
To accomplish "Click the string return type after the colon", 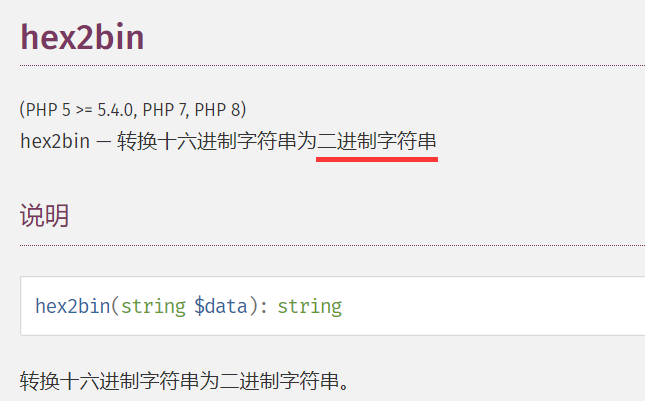I will (310, 306).
